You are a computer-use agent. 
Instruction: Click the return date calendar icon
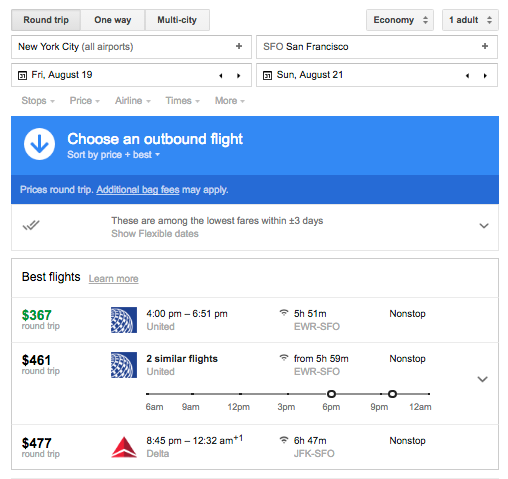[x=267, y=75]
